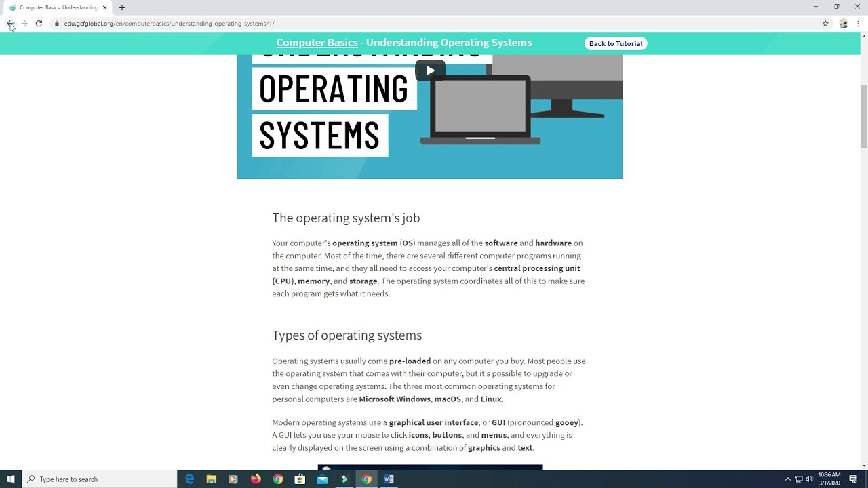868x488 pixels.
Task: Open Microsoft Word from the taskbar
Action: (x=389, y=479)
